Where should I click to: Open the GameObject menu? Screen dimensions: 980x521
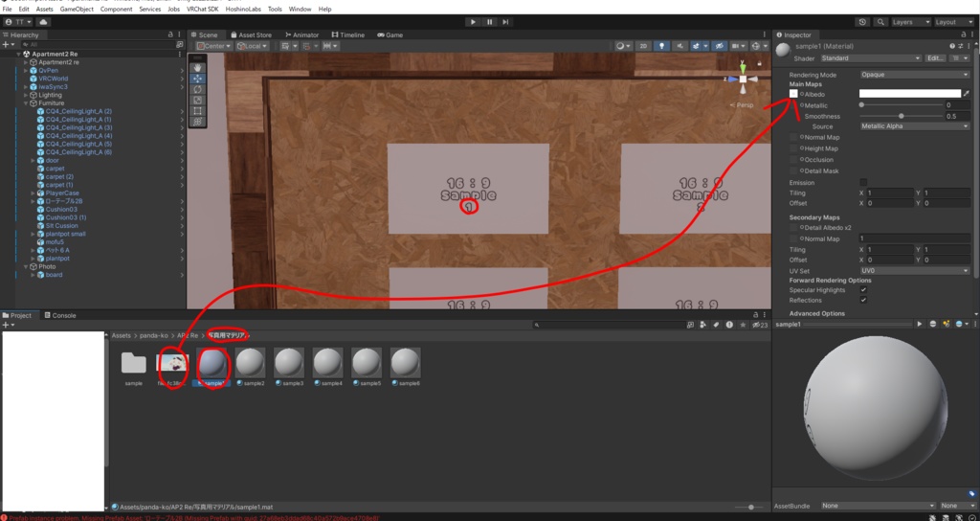tap(77, 10)
